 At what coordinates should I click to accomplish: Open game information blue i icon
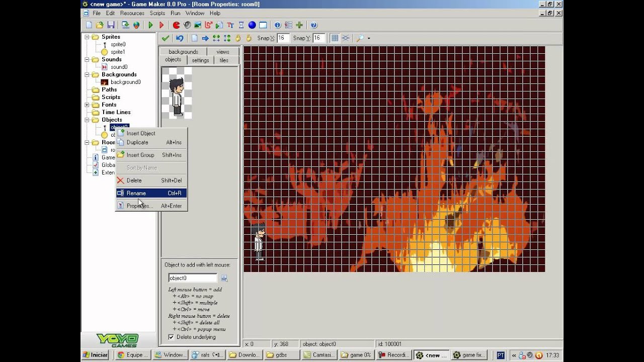coord(277,25)
